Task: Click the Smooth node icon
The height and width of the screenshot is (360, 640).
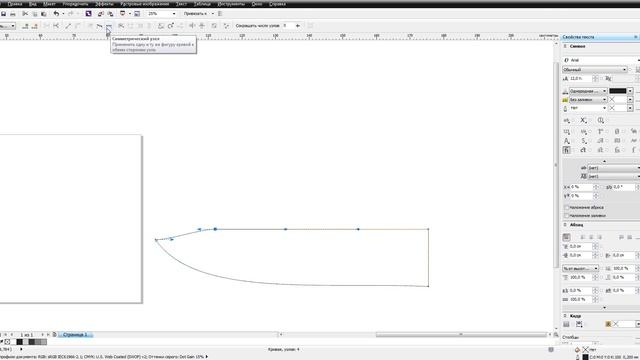Action: point(99,26)
